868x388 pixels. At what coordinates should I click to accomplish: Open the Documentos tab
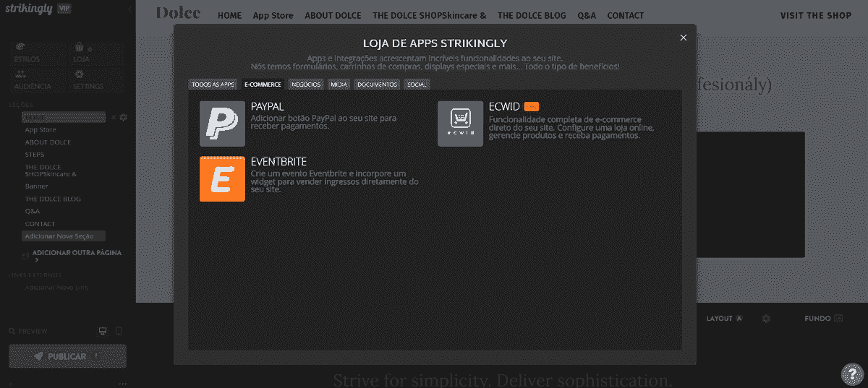[x=377, y=84]
